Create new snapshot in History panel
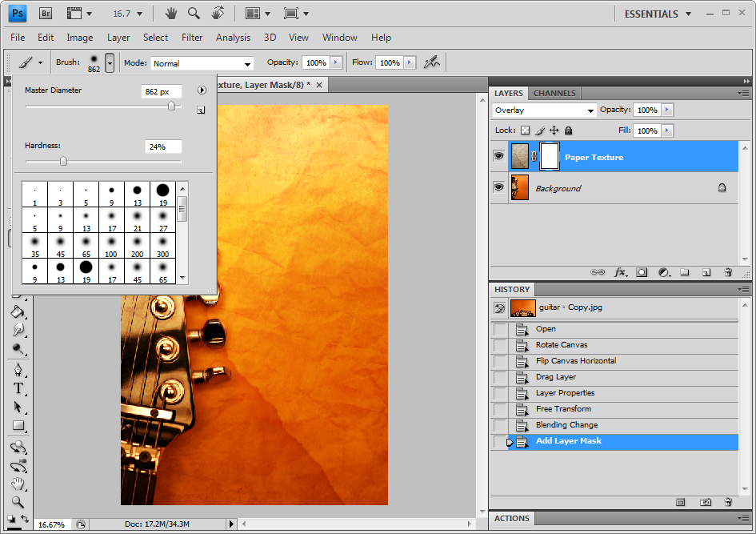756x534 pixels. coord(706,502)
